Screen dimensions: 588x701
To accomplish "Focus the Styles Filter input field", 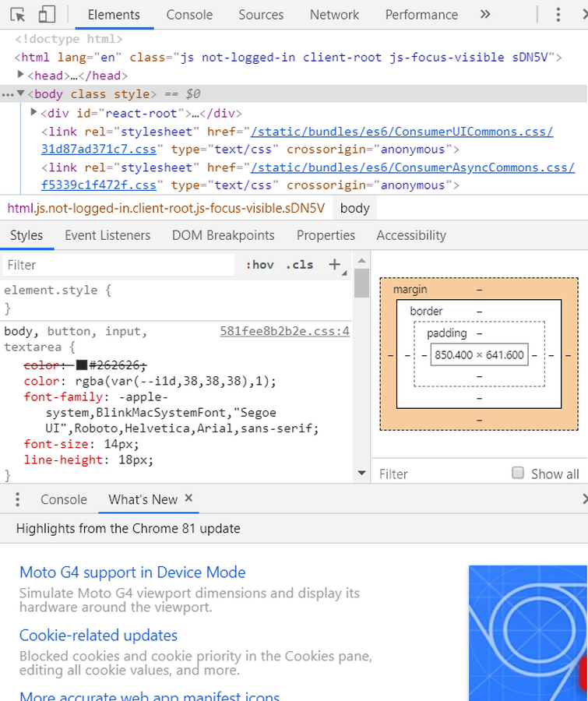I will click(x=118, y=265).
